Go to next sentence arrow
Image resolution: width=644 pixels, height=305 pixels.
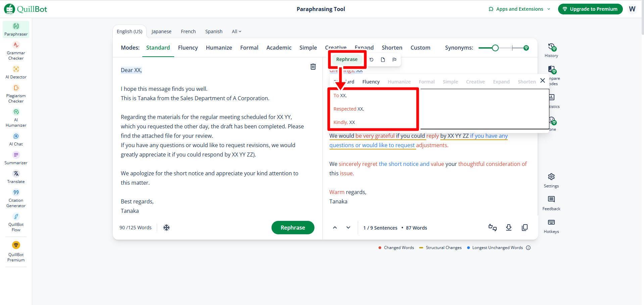coord(348,228)
